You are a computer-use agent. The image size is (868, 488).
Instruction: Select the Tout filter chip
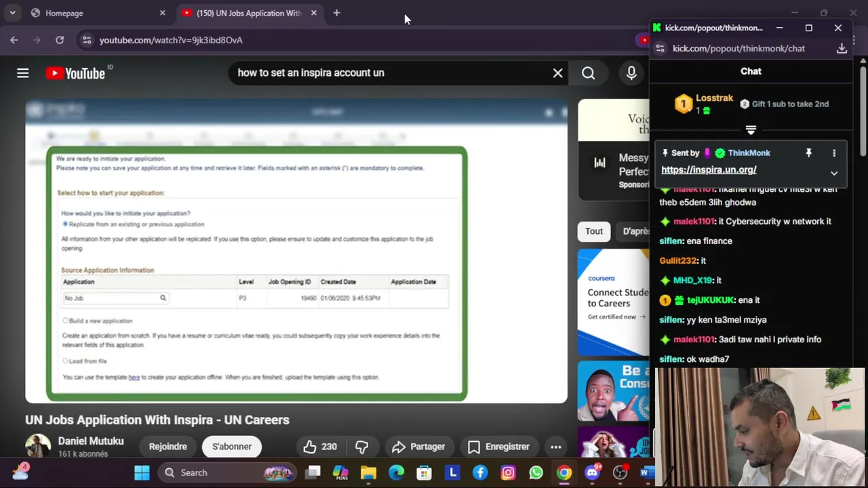(x=594, y=231)
